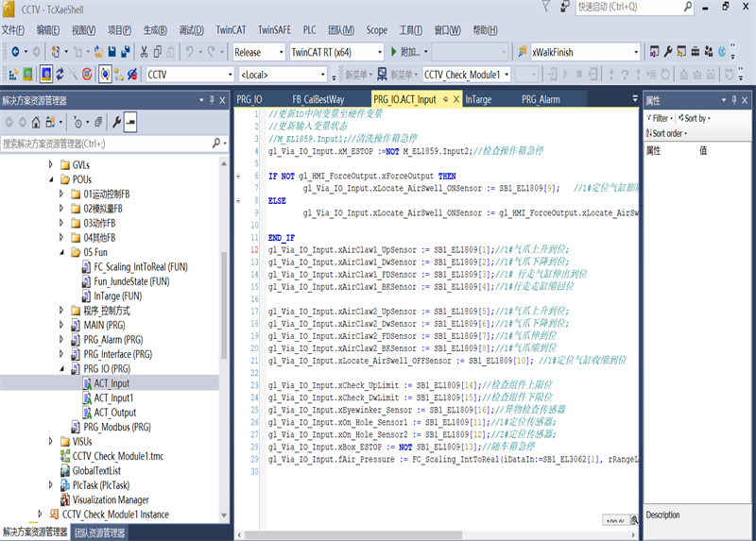Click the wrench properties icon in solution explorer
This screenshot has width=756, height=541.
(x=116, y=121)
